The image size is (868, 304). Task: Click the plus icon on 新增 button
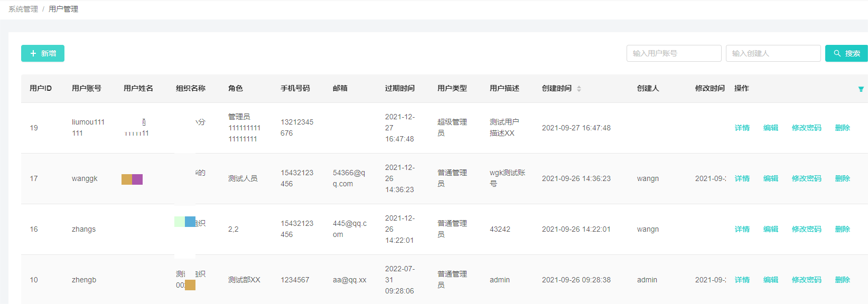pyautogui.click(x=33, y=53)
